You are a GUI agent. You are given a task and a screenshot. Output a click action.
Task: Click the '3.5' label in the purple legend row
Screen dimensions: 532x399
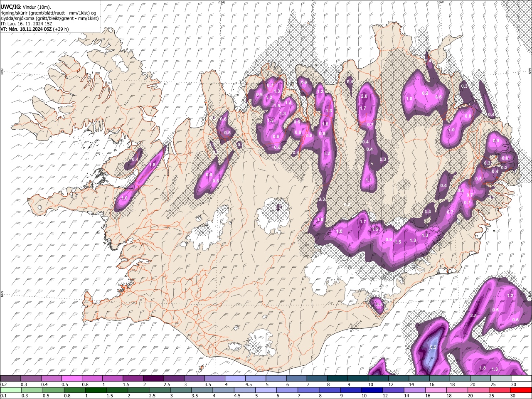click(x=208, y=384)
